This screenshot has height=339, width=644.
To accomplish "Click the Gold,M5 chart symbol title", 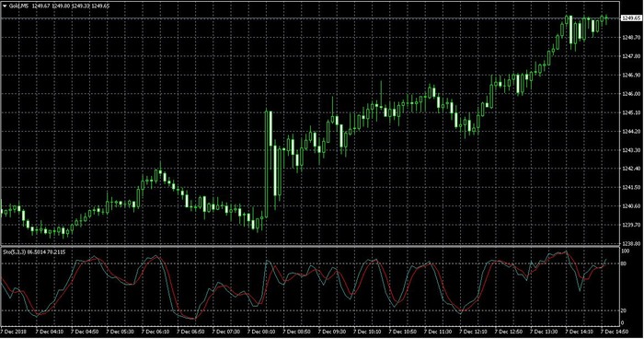I will pos(19,6).
